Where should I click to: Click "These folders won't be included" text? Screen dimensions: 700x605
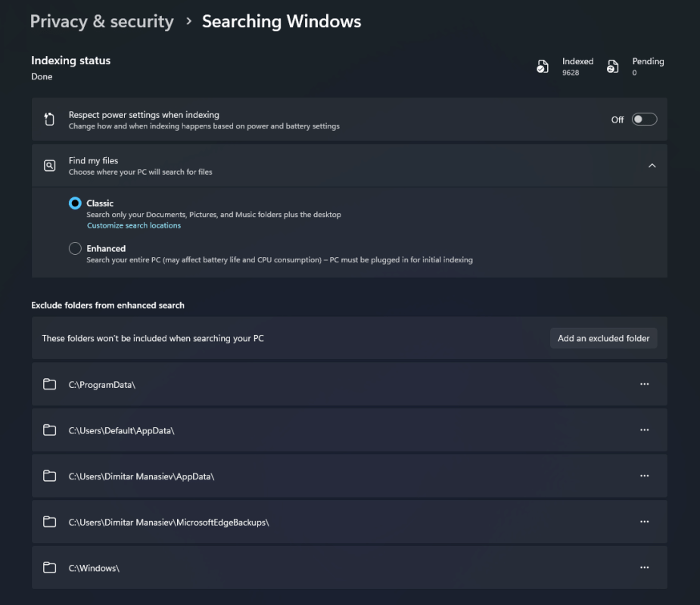click(x=153, y=338)
